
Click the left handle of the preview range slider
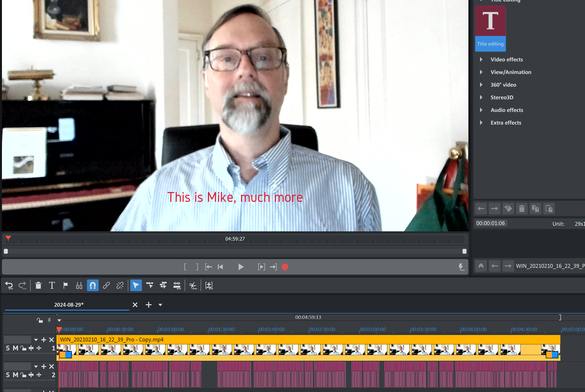[x=6, y=251]
